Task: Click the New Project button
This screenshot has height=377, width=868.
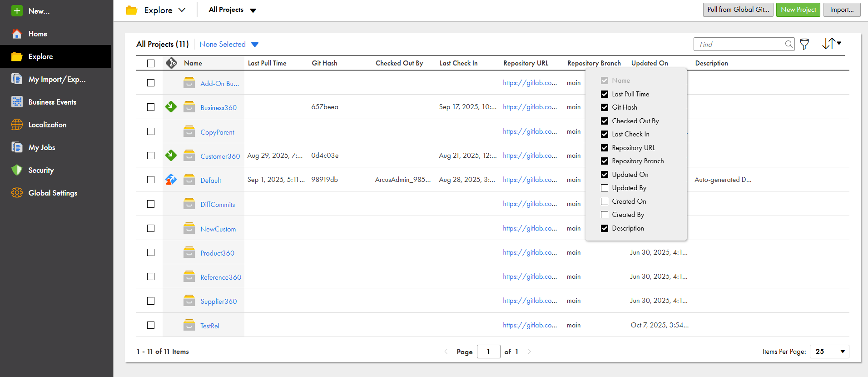Action: [798, 10]
